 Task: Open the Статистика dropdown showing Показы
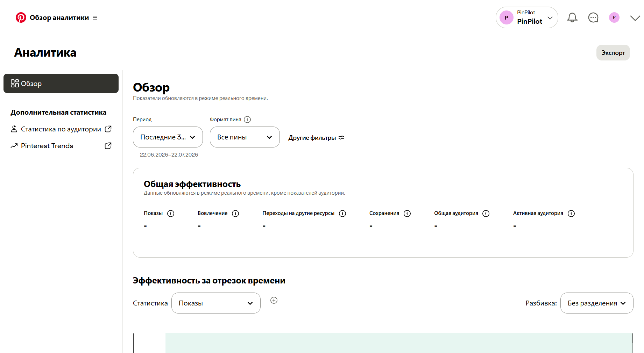click(216, 303)
